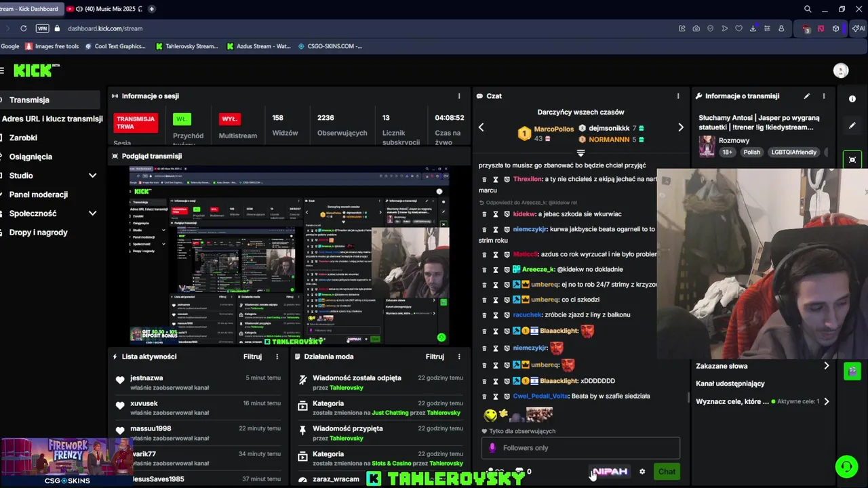
Task: Open the Kick logo home link
Action: [x=37, y=70]
